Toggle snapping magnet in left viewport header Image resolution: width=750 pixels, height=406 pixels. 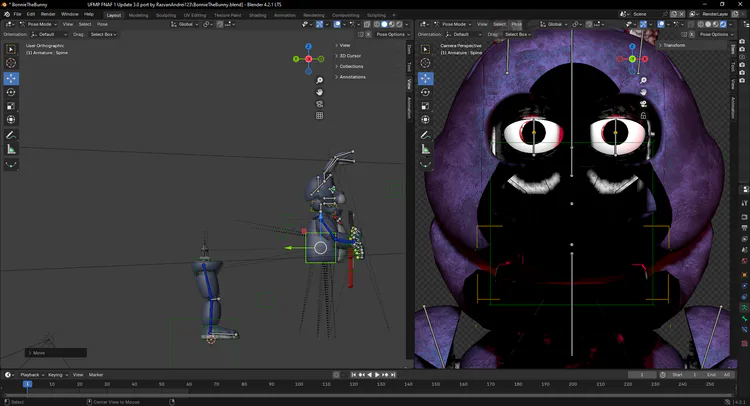220,24
